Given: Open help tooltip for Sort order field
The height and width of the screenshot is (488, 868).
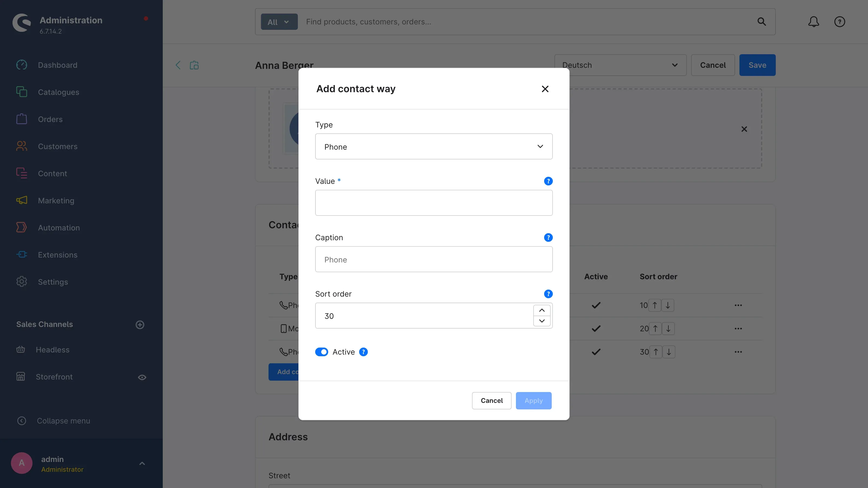Looking at the screenshot, I should tap(548, 294).
